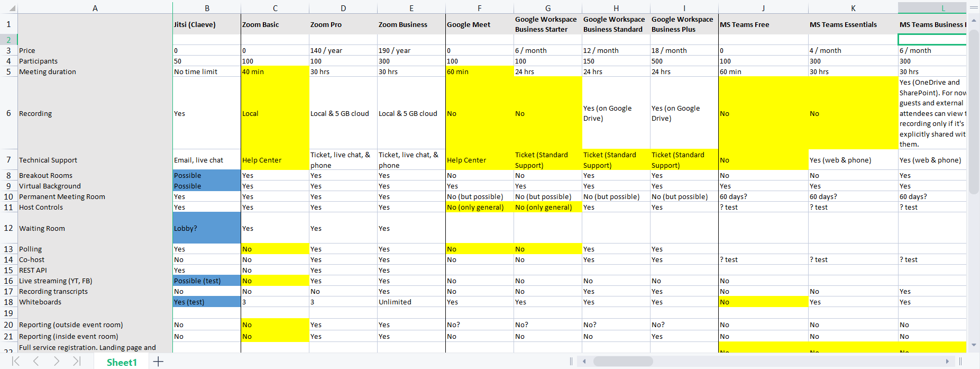Click the 'Waiting Room' row label
This screenshot has width=980, height=369.
(x=95, y=228)
